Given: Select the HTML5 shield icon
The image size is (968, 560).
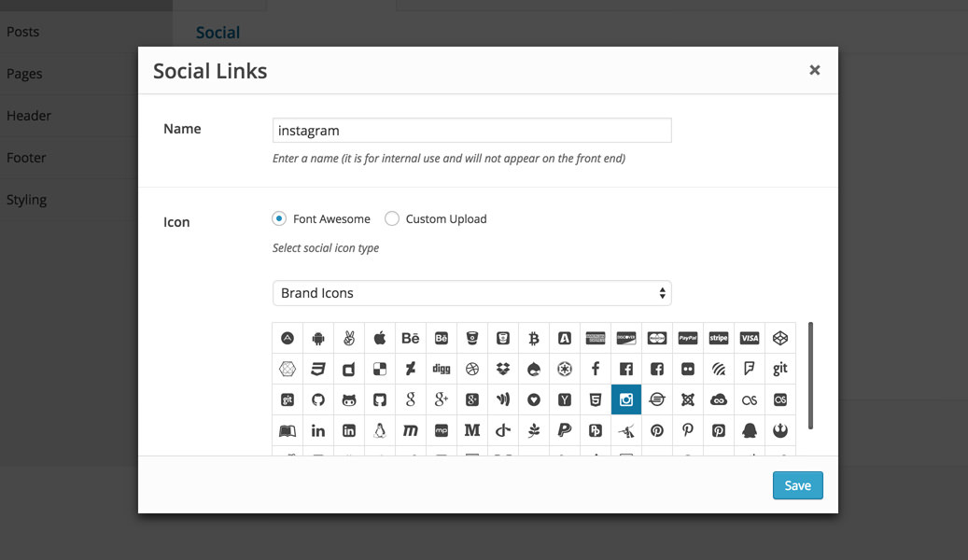Looking at the screenshot, I should pyautogui.click(x=596, y=399).
